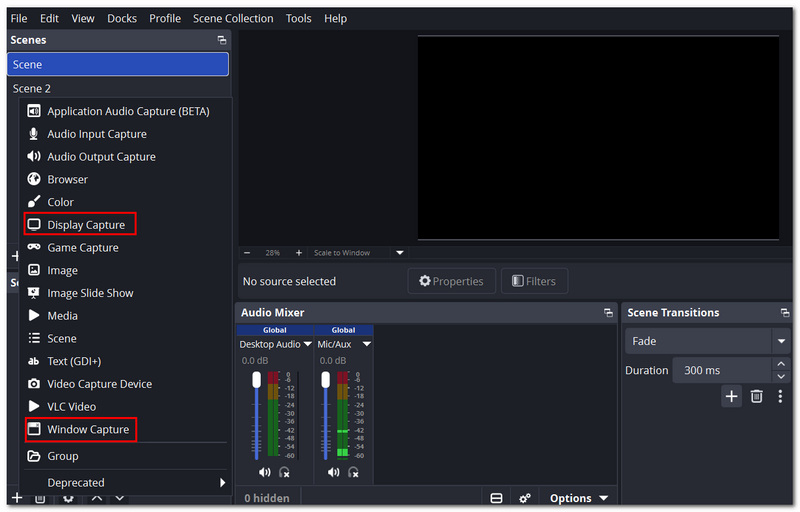Click the Properties button

pos(452,281)
